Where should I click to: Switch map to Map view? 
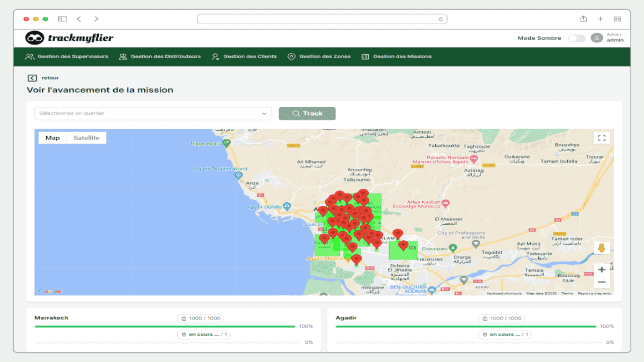coord(53,138)
